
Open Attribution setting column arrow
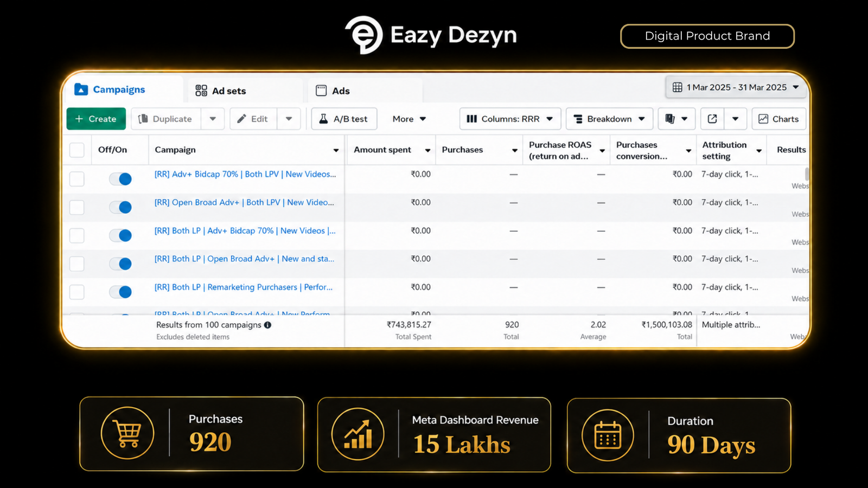pos(759,150)
